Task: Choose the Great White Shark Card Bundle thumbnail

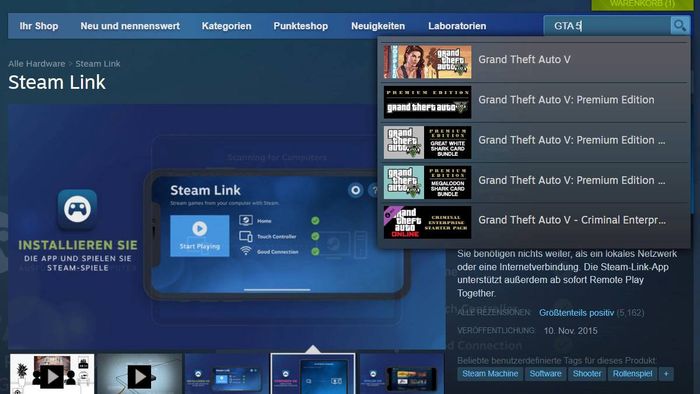Action: pos(427,142)
